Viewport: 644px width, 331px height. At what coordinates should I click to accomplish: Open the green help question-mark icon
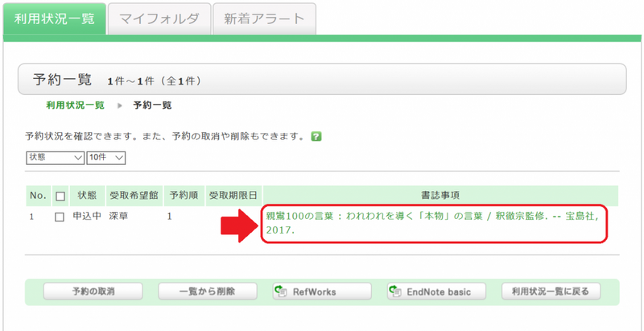tap(316, 137)
